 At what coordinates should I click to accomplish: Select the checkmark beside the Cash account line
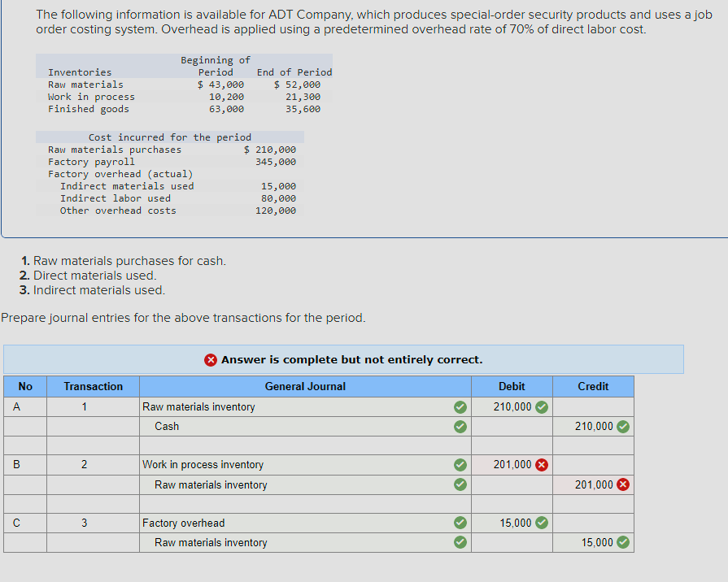(x=460, y=426)
